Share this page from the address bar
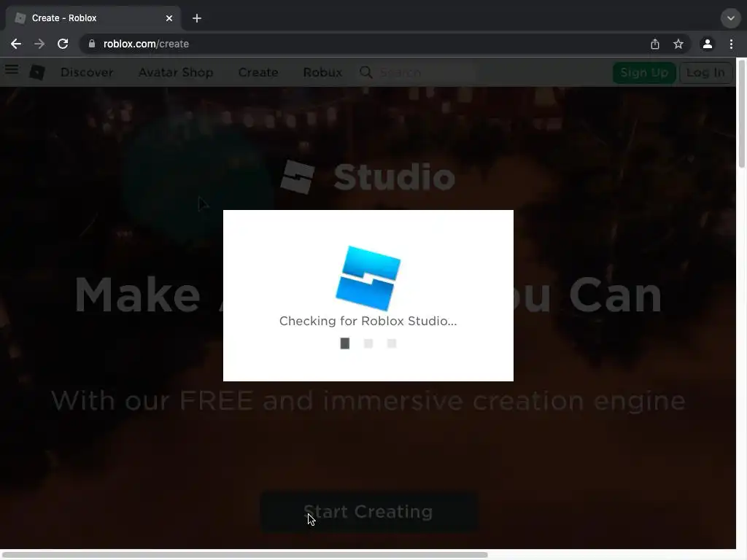The width and height of the screenshot is (747, 560). point(655,44)
